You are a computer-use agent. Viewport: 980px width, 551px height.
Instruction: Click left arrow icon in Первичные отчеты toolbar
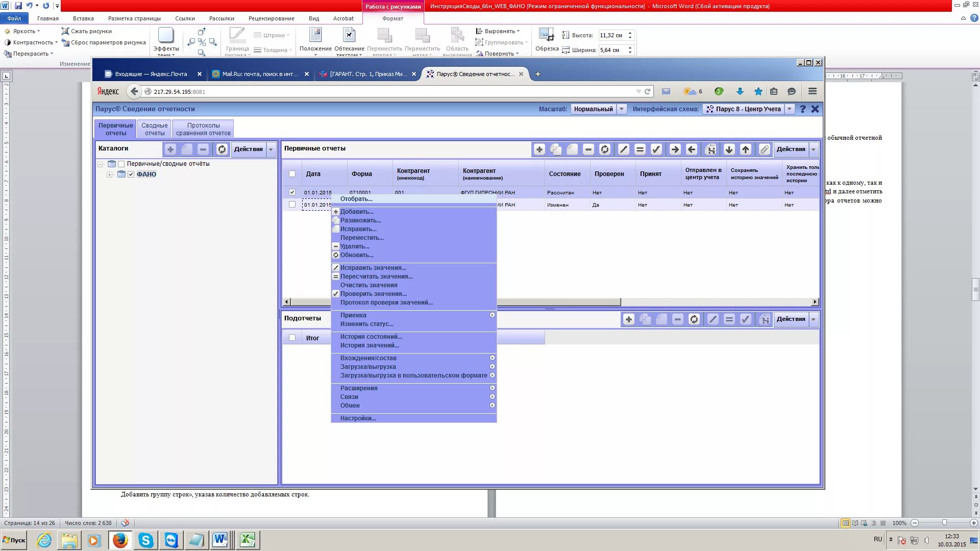click(x=692, y=149)
